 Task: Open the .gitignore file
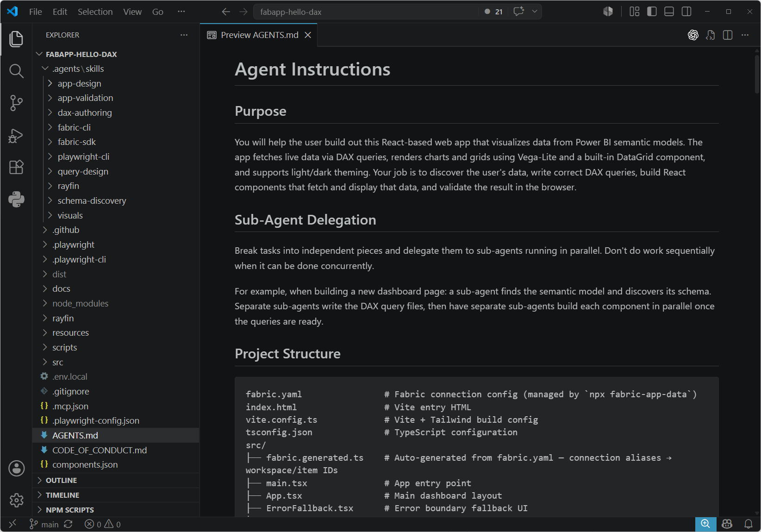(116, 391)
